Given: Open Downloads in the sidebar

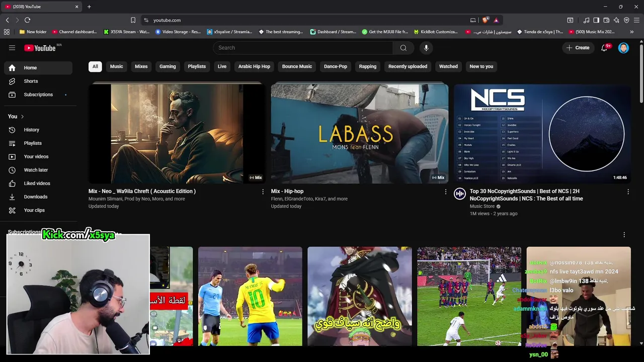Looking at the screenshot, I should [x=38, y=197].
